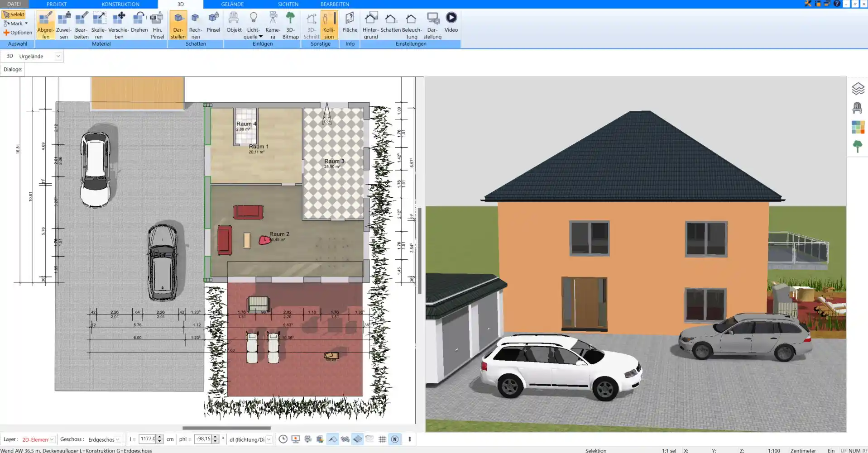Select the Abgreifen material picker tool
Viewport: 868px width, 453px height.
[45, 25]
